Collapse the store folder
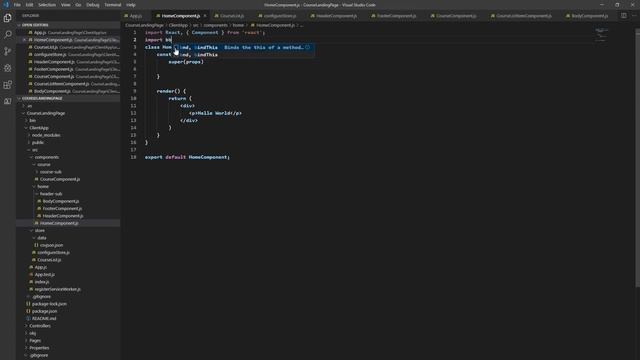 [40, 231]
